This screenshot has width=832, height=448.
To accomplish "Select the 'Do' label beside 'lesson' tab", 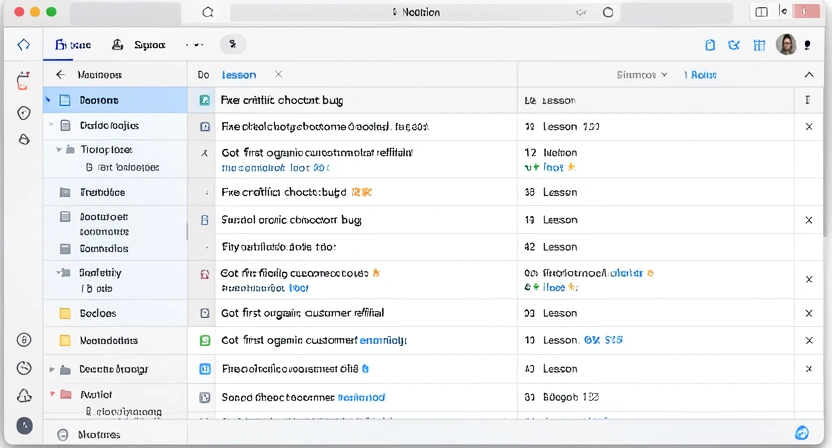I will (203, 75).
